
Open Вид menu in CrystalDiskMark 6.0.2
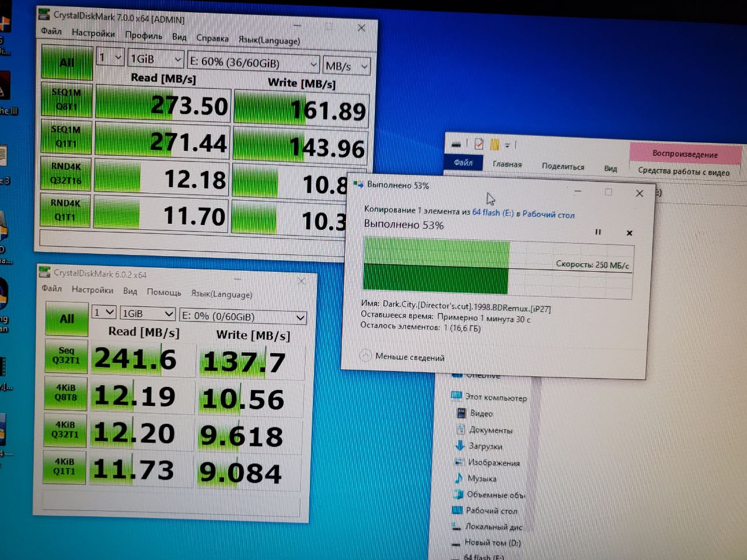pyautogui.click(x=130, y=290)
